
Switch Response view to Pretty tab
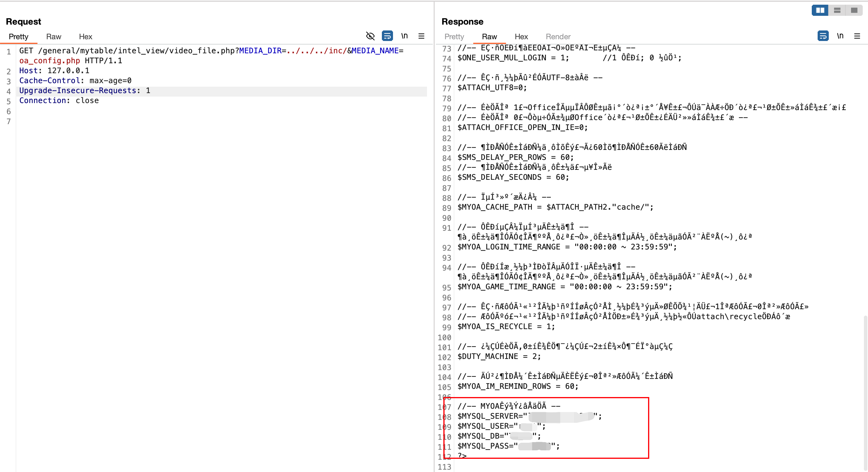click(x=454, y=36)
